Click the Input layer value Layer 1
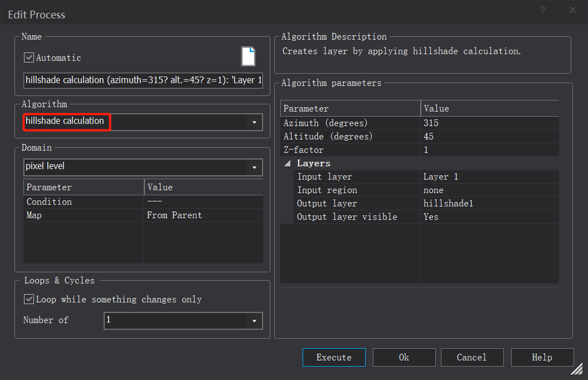The height and width of the screenshot is (380, 588). point(489,177)
